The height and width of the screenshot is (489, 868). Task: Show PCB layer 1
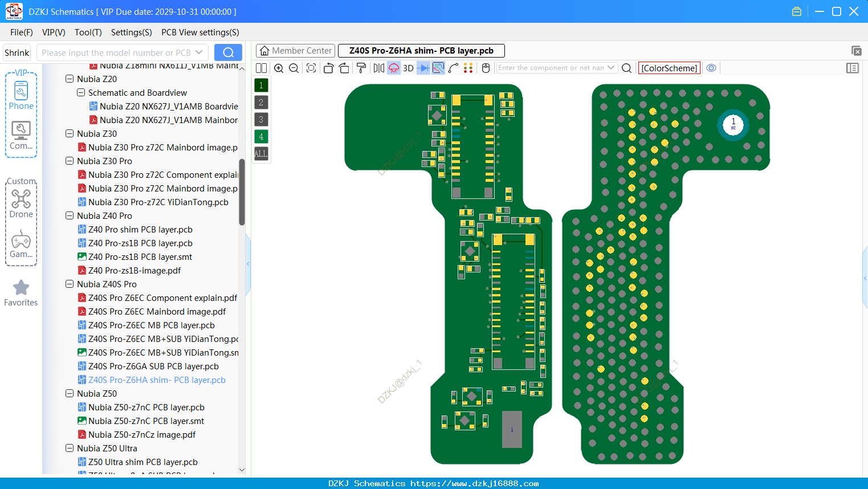click(261, 85)
